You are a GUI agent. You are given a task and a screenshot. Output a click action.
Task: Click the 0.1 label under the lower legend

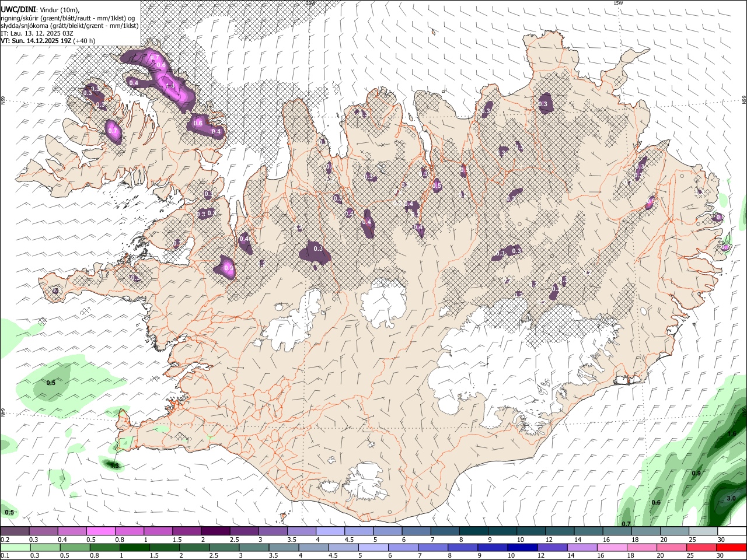pos(5,555)
